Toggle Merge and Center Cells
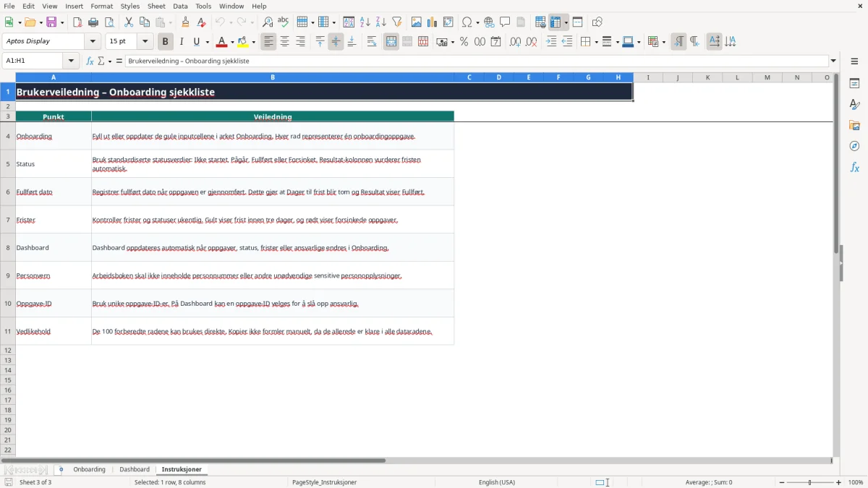Viewport: 868px width, 488px height. coord(391,42)
